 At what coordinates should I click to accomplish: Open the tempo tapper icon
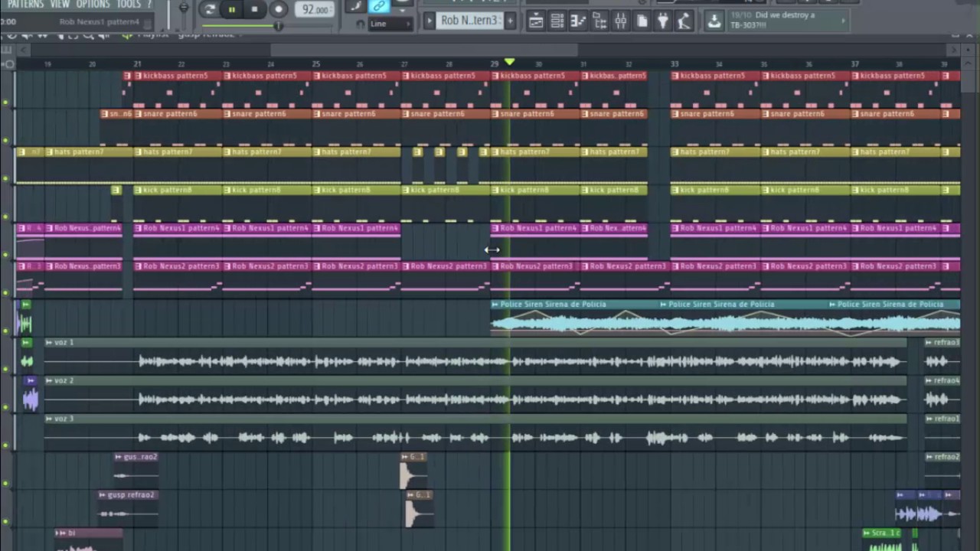684,21
